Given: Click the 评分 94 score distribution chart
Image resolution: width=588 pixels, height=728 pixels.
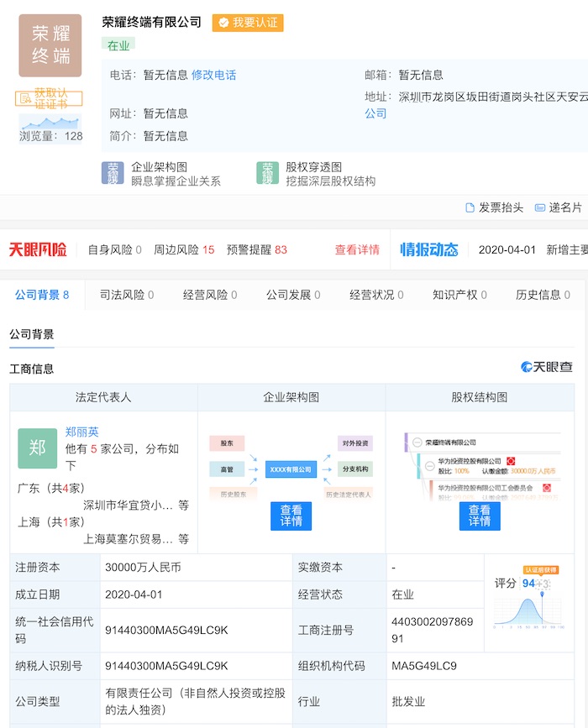Looking at the screenshot, I should pyautogui.click(x=528, y=605).
